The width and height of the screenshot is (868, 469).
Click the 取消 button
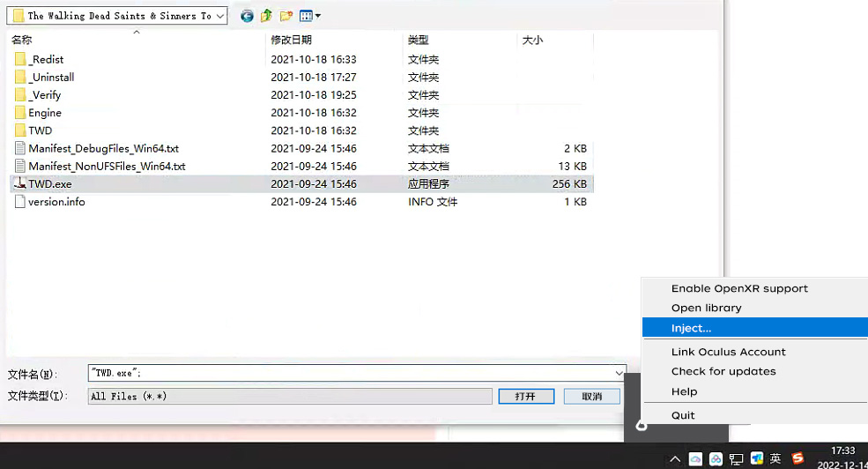pos(592,397)
